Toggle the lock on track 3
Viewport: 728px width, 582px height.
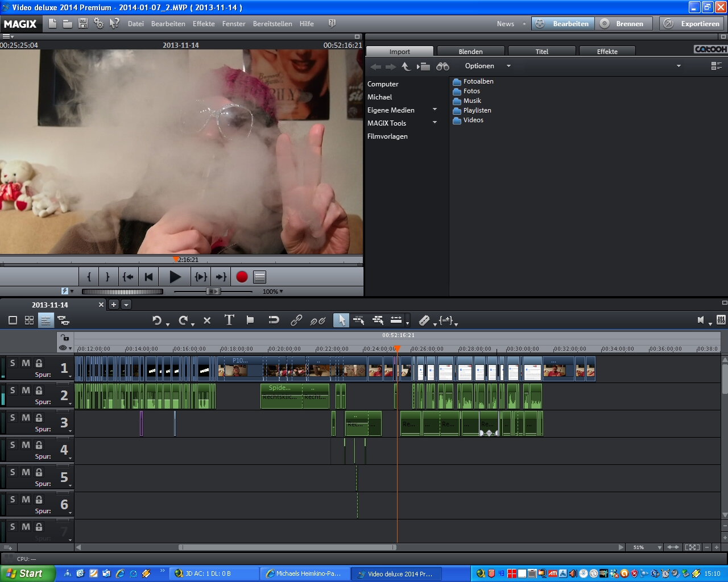39,418
